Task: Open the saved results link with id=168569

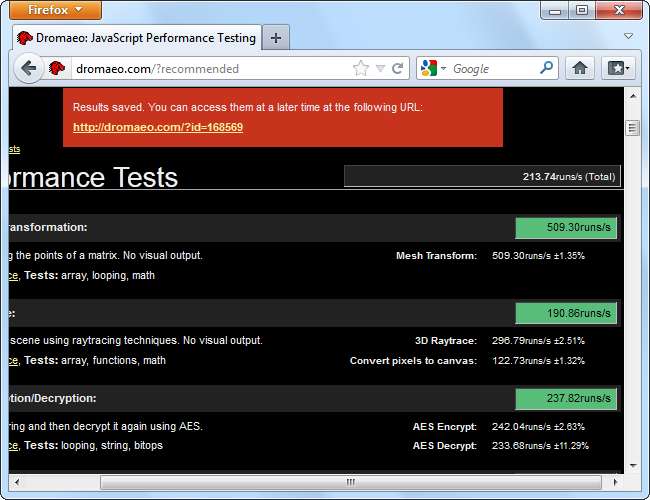Action: click(158, 127)
